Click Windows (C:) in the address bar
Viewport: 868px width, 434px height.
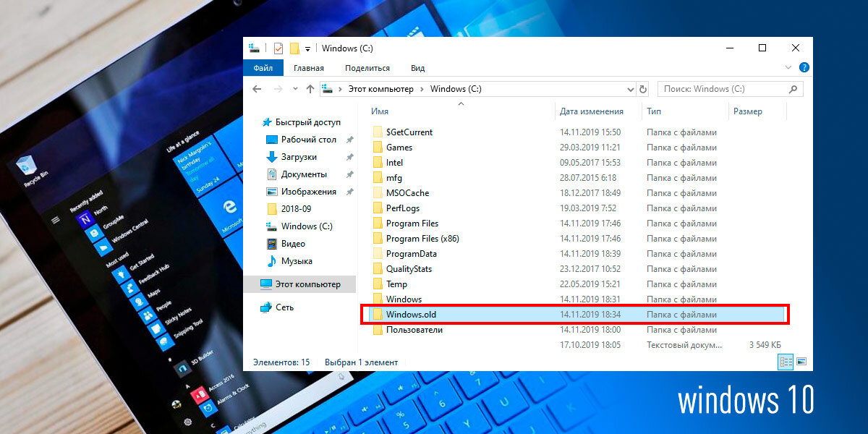[456, 89]
